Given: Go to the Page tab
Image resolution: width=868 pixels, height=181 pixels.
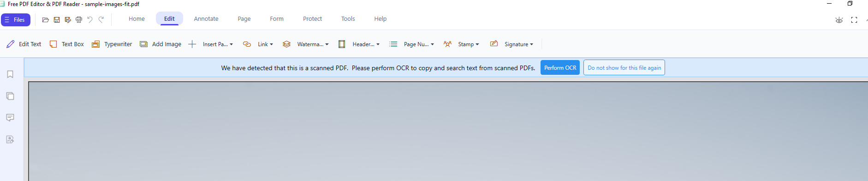Looking at the screenshot, I should click(244, 19).
